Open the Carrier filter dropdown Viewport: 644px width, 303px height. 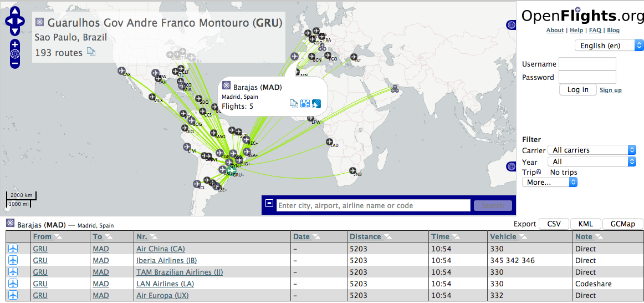pyautogui.click(x=592, y=150)
